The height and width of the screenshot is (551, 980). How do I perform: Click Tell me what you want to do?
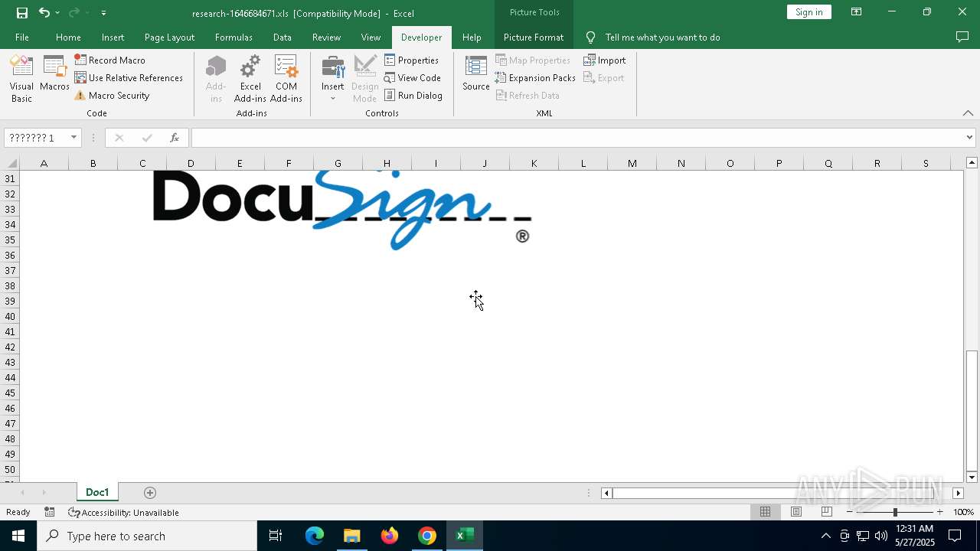point(662,37)
